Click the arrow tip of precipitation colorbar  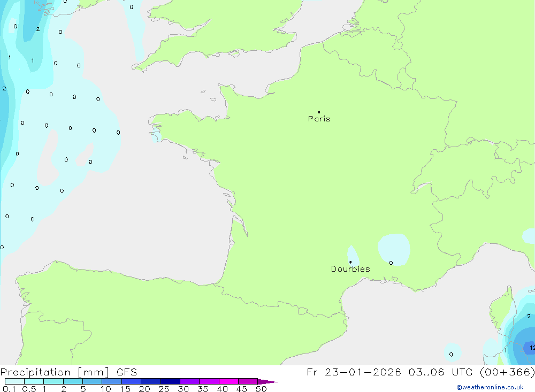tap(268, 382)
